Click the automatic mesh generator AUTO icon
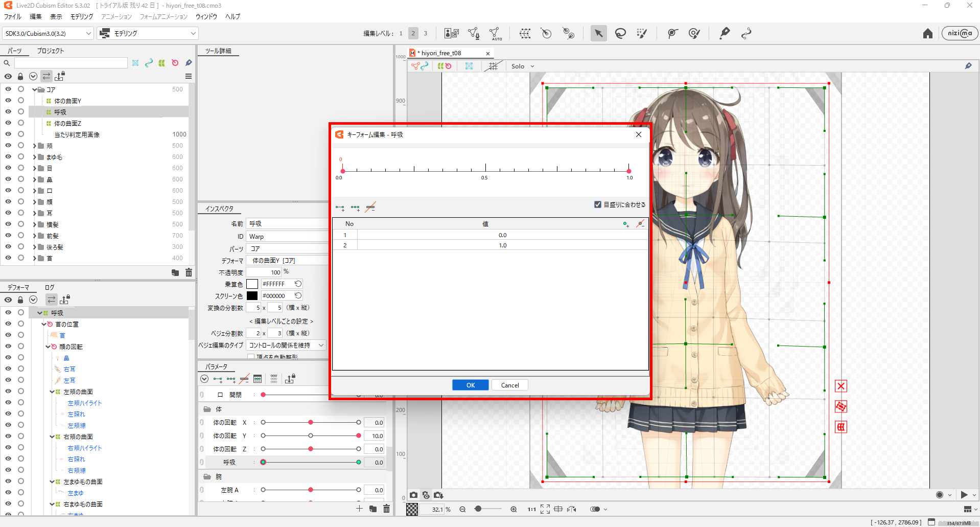The height and width of the screenshot is (527, 980). (x=495, y=34)
